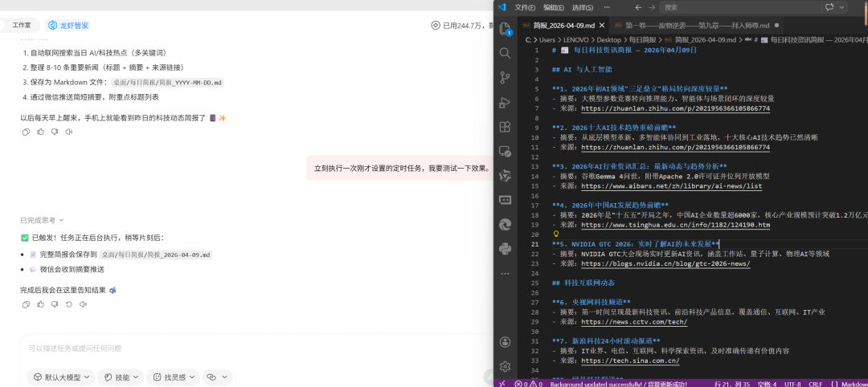
Task: Go back with the VS Code navigation arrow
Action: [x=638, y=8]
